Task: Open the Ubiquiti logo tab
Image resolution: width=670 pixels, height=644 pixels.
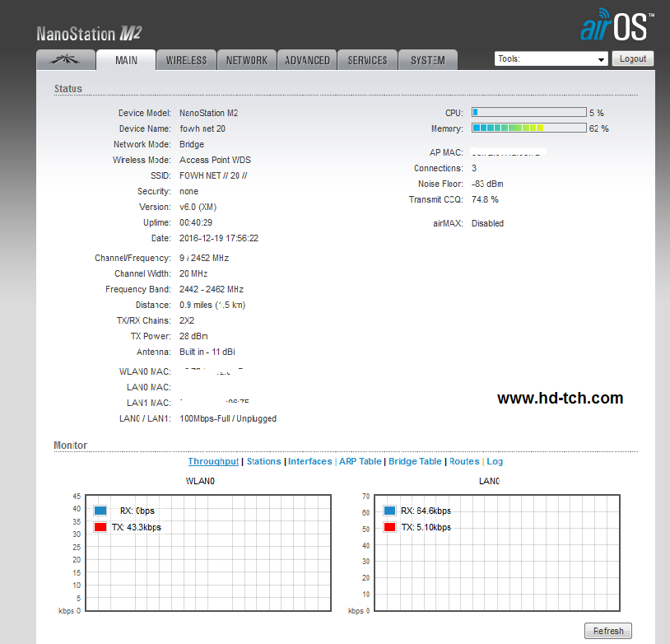Action: point(65,60)
